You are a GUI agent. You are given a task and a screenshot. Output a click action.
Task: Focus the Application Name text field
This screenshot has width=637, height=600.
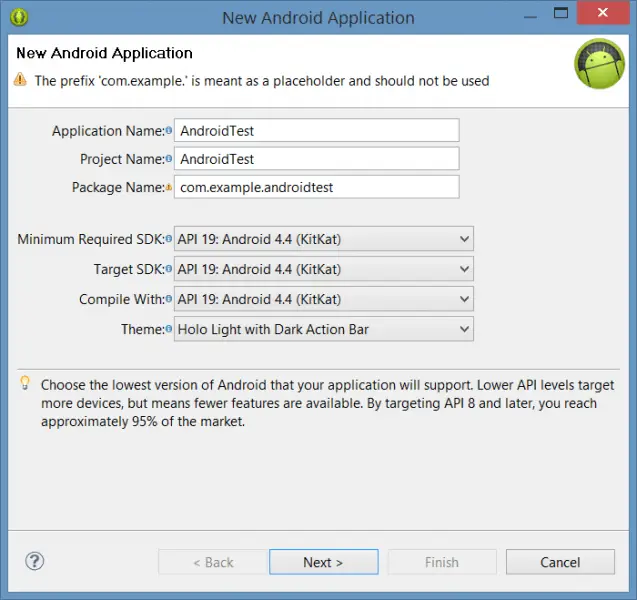point(316,131)
